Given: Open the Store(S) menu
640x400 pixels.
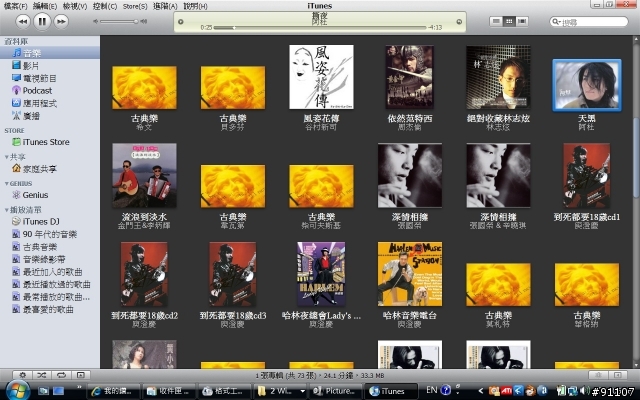Looking at the screenshot, I should click(135, 6).
